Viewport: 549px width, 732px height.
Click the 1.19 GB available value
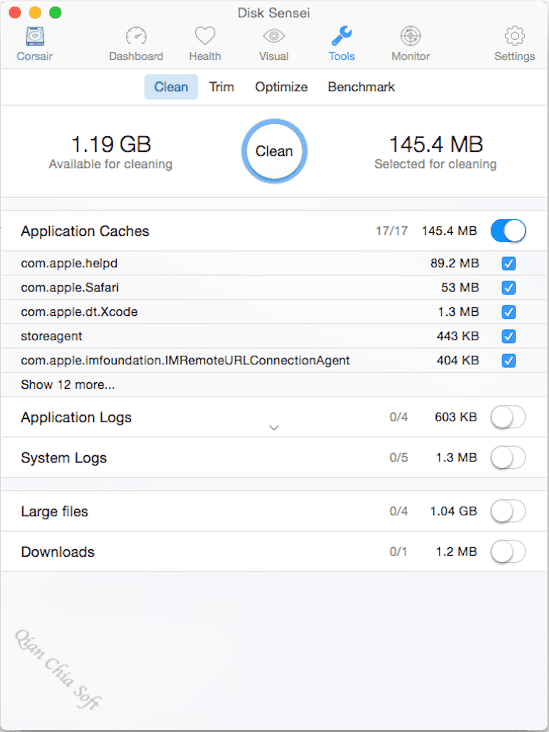111,144
